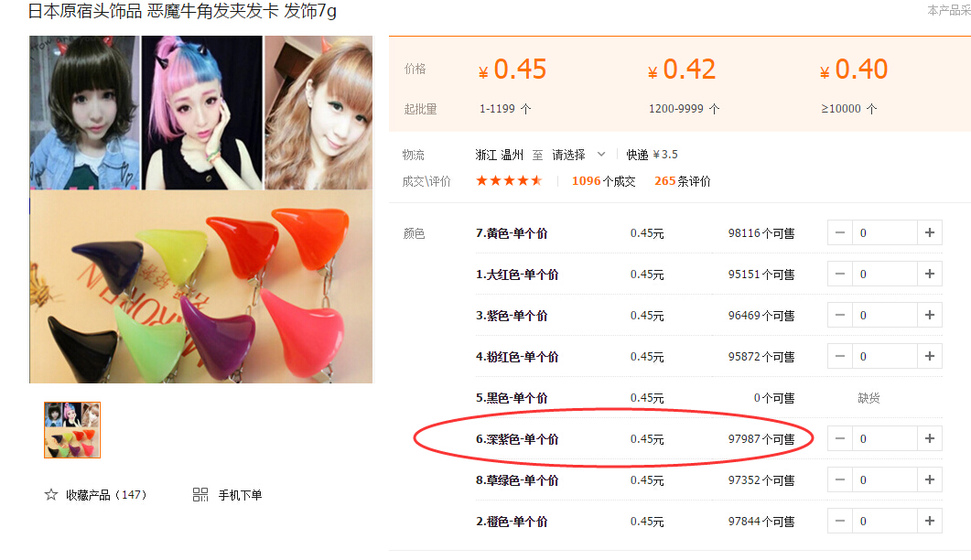Click the 1096个成交 transactions link

603,181
